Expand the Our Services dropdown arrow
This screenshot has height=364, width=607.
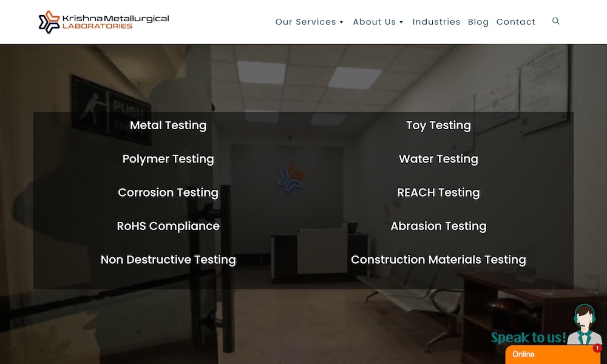[341, 22]
